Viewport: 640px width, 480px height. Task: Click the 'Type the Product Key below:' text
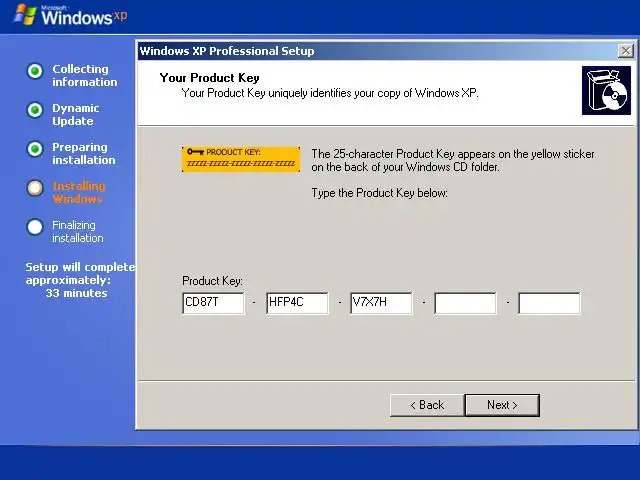[380, 193]
